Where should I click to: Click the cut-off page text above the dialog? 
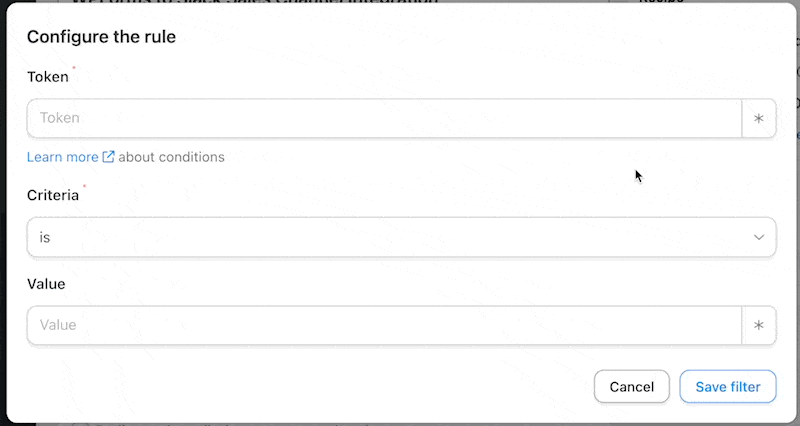coord(255,2)
